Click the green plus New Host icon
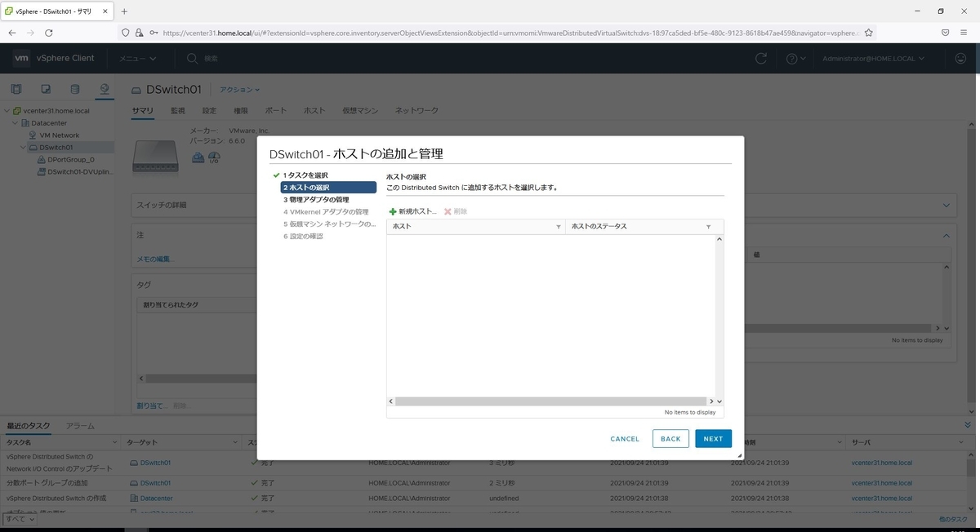Screen dimensions: 980x532 [393, 211]
